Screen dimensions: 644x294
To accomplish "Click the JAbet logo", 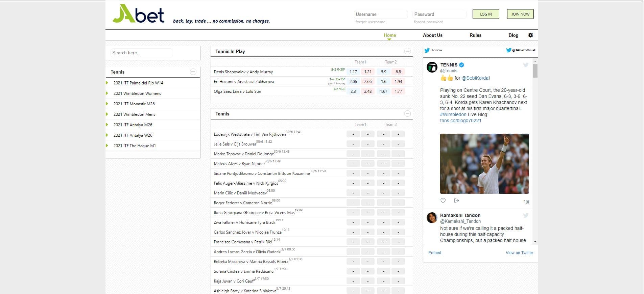I will click(139, 14).
